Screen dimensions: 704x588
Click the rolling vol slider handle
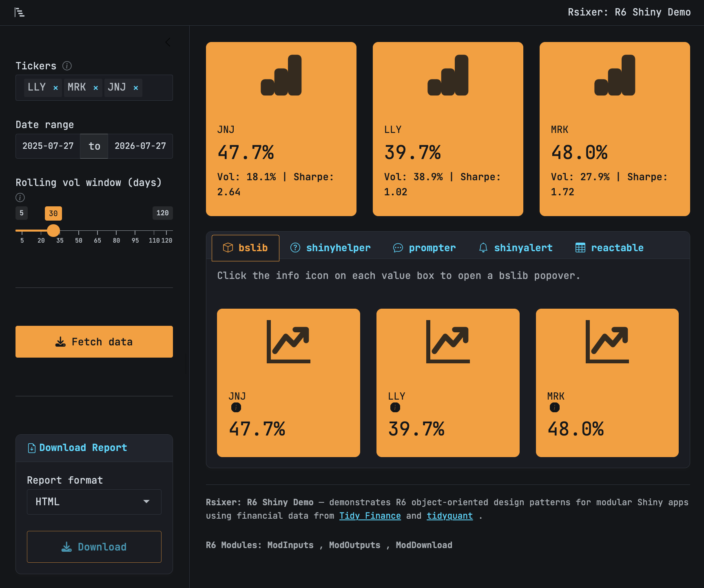(53, 230)
